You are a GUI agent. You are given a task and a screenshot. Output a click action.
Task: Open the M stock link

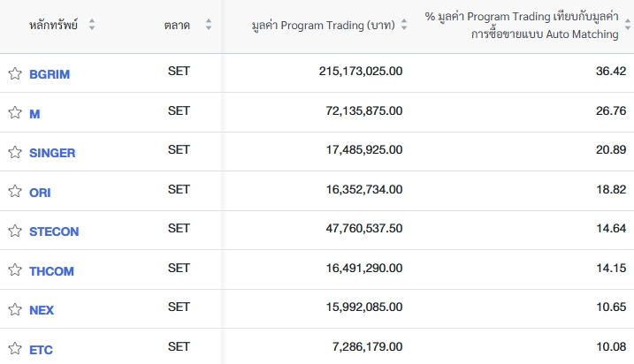[34, 114]
